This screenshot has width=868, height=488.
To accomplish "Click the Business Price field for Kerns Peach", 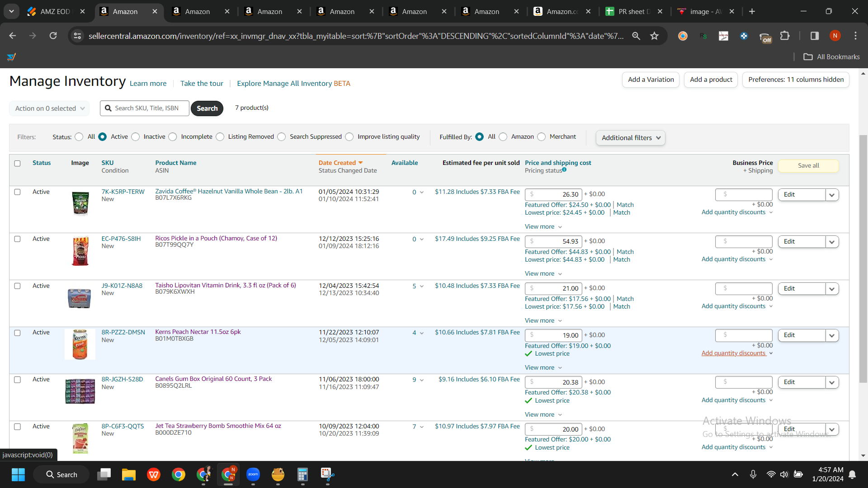I will tap(744, 335).
